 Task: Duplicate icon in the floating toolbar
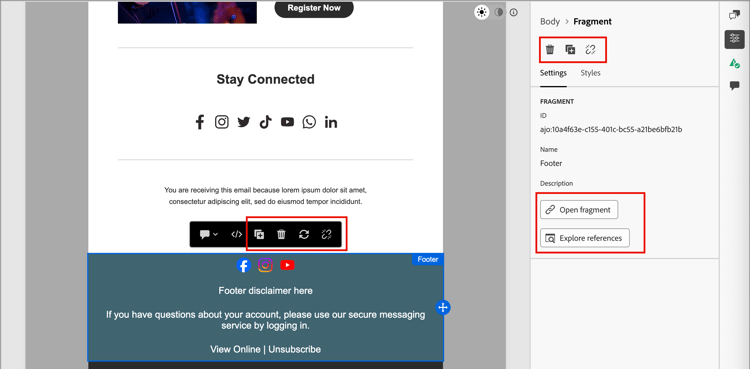259,235
